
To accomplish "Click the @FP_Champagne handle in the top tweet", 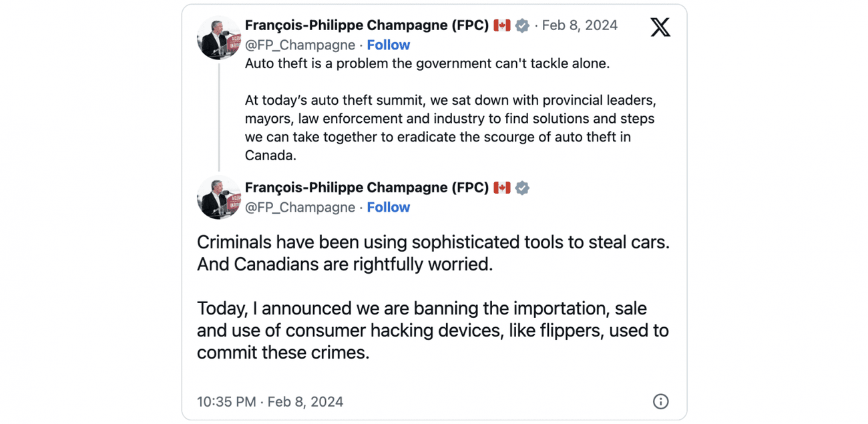I will 300,45.
